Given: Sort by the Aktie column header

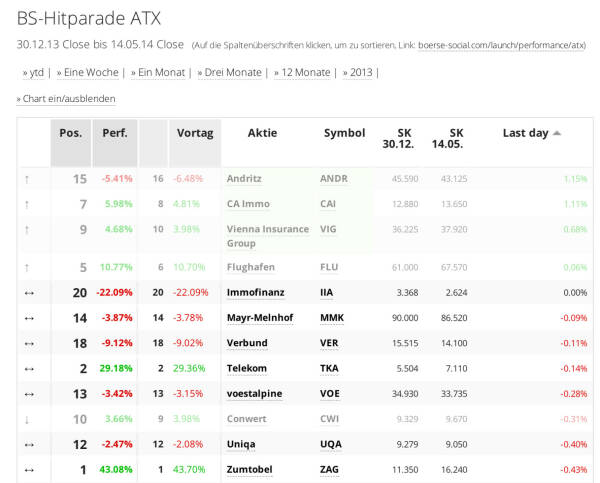Looking at the screenshot, I should pos(262,133).
